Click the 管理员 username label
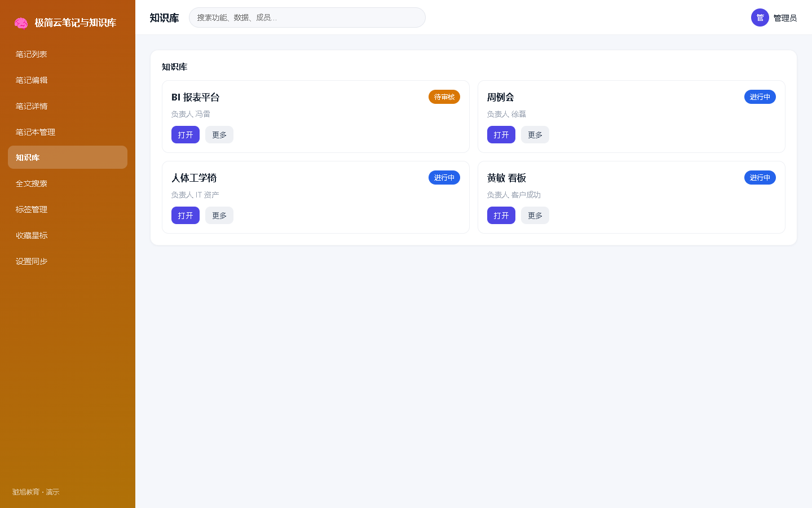 [785, 18]
